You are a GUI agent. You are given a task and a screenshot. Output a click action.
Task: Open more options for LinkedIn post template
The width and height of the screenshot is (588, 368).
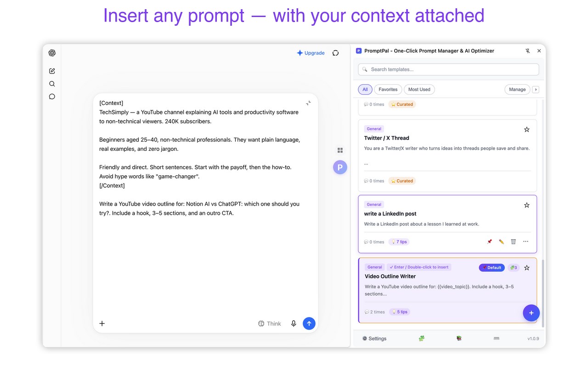coord(526,241)
